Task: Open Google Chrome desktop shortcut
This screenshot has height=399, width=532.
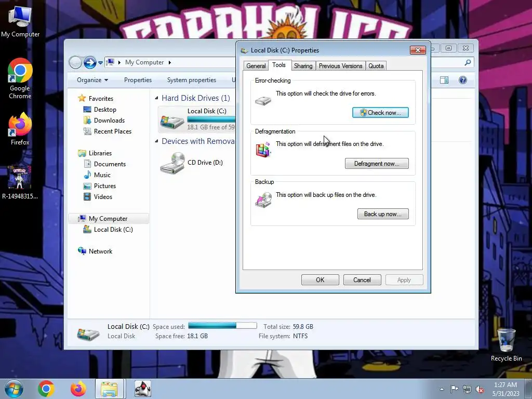Action: pos(20,78)
